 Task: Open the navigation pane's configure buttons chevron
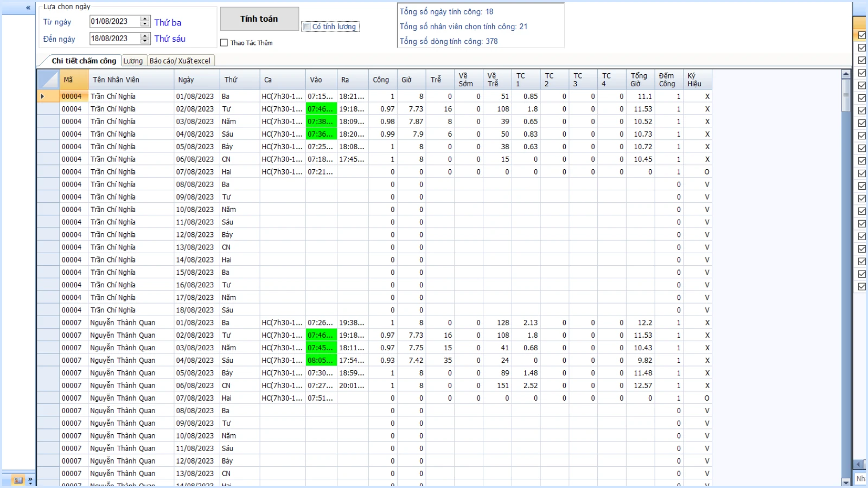click(30, 480)
